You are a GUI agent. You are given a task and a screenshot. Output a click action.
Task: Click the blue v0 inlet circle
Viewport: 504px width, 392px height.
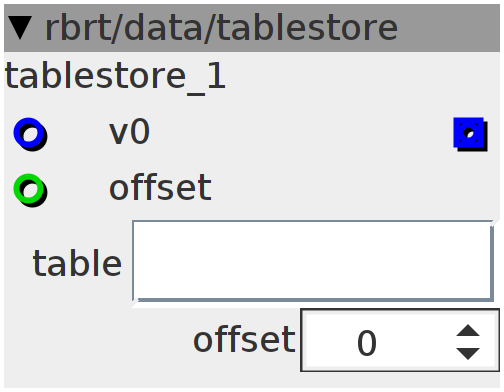tap(29, 132)
